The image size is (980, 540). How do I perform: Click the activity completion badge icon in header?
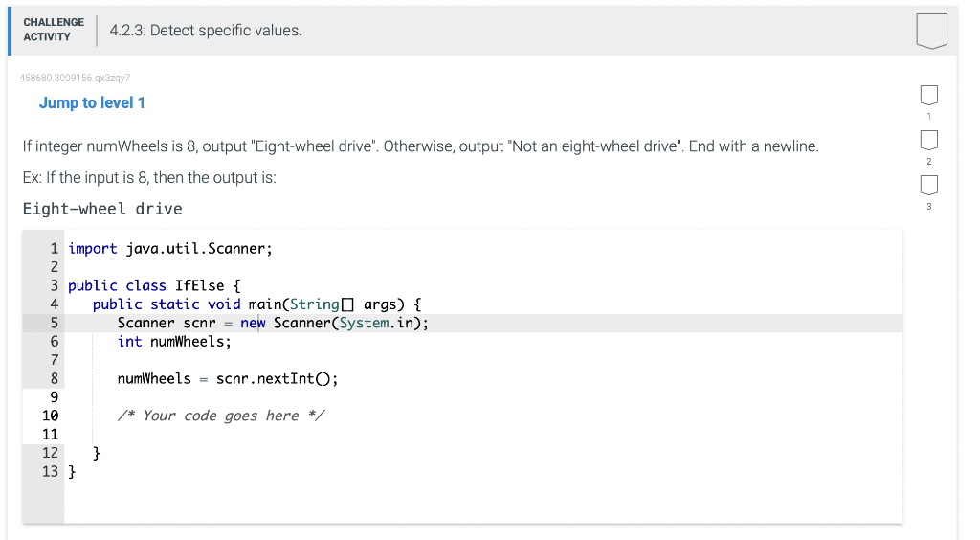click(x=931, y=31)
